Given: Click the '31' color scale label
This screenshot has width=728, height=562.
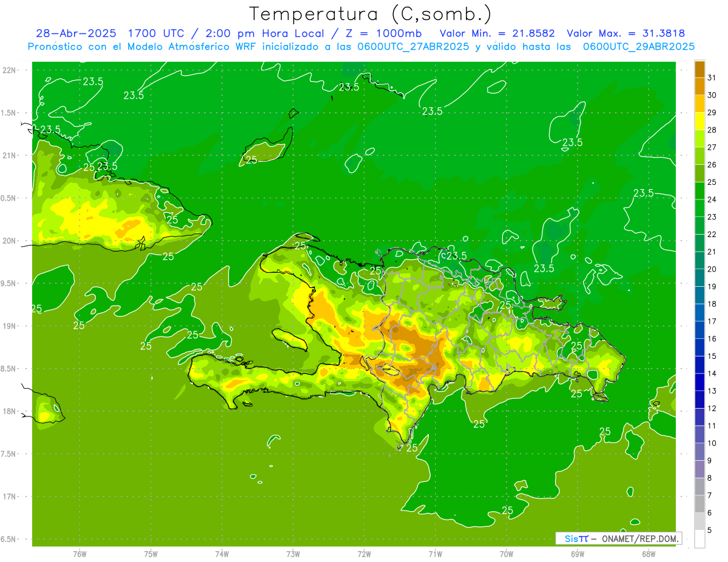Looking at the screenshot, I should (712, 78).
